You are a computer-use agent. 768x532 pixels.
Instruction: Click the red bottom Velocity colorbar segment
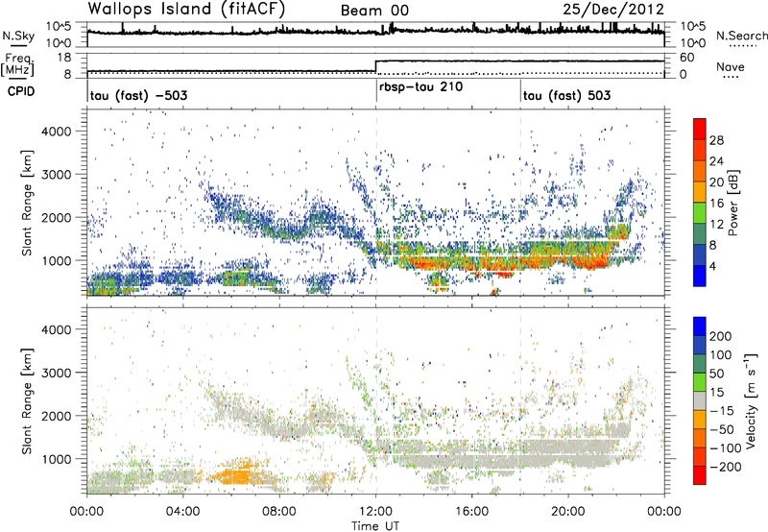coord(700,475)
